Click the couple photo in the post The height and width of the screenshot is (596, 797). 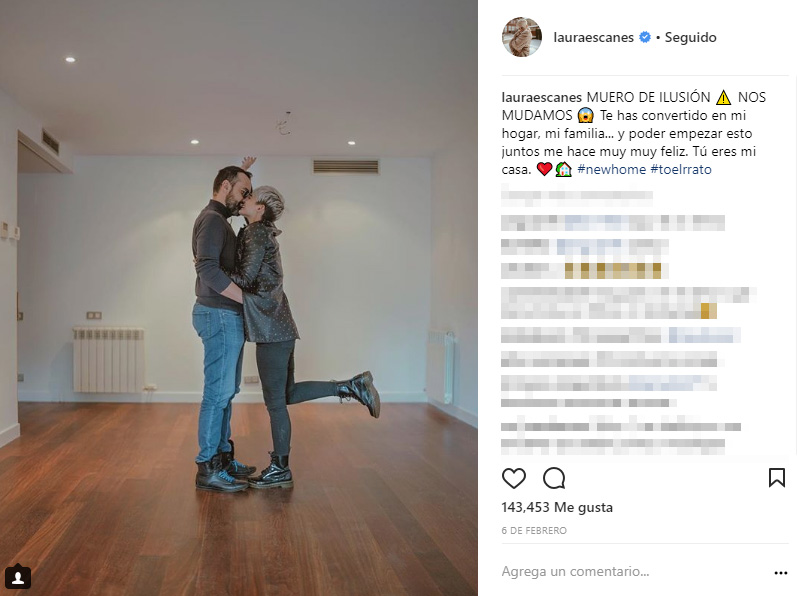coord(238,298)
